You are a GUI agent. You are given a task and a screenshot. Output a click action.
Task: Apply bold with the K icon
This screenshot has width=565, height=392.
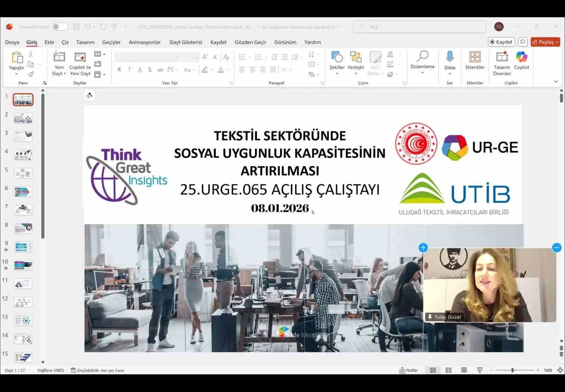pyautogui.click(x=119, y=70)
